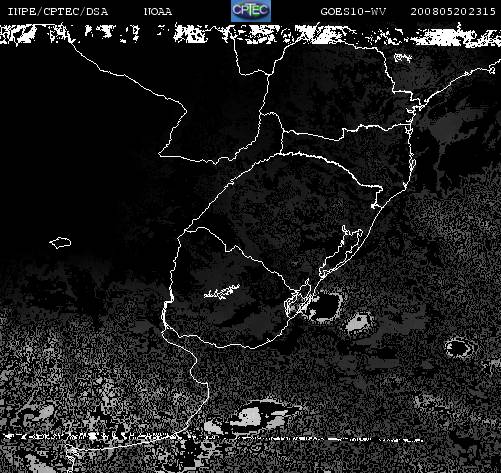Click the 200805202315 timestamp text

453,12
